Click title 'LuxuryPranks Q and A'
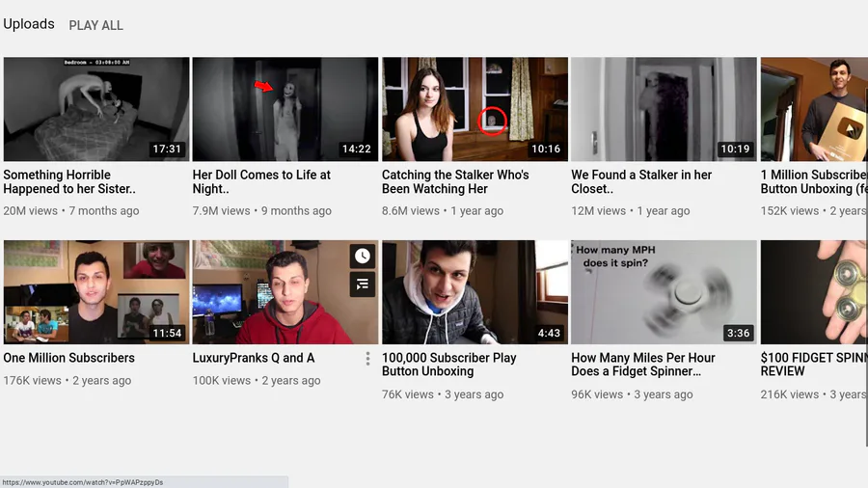Image resolution: width=868 pixels, height=488 pixels. 254,358
